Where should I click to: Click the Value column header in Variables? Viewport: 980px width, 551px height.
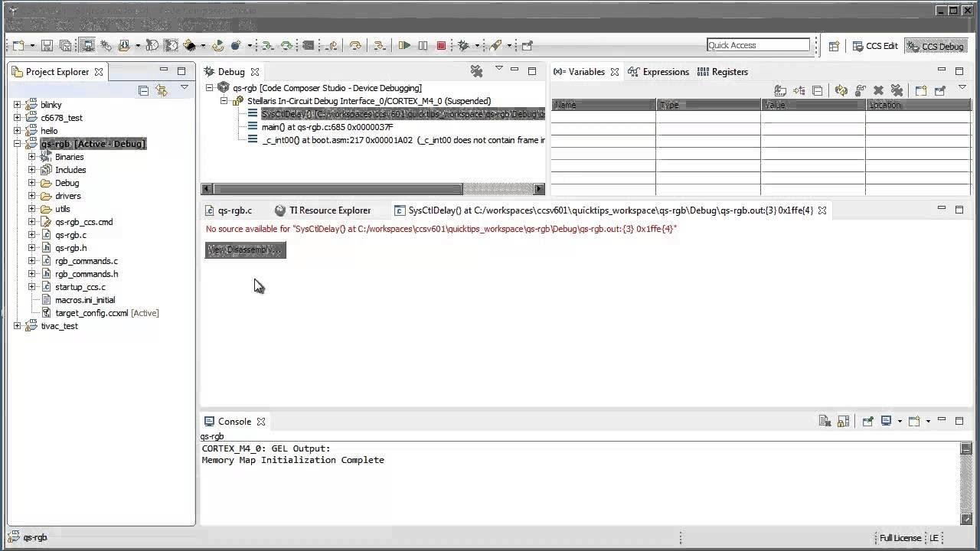[x=813, y=105]
